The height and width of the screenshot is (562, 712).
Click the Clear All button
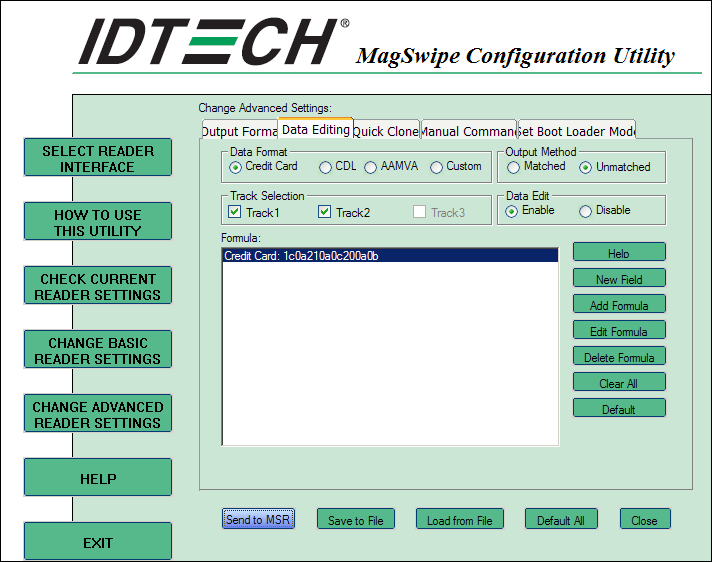point(619,382)
